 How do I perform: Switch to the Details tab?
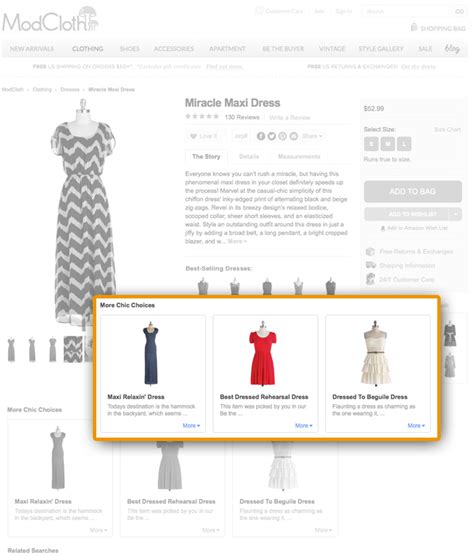[249, 156]
